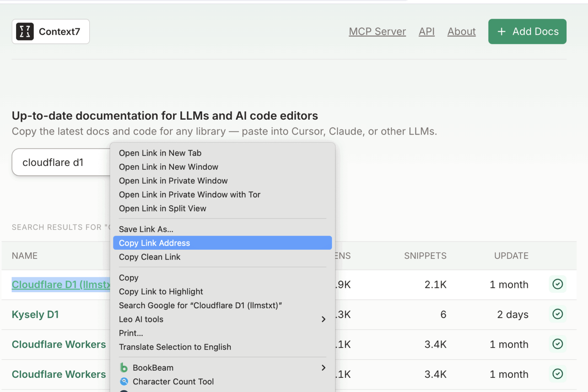Choose Open Link in Private Window with Tor
Screen dimensions: 588x392
click(189, 195)
